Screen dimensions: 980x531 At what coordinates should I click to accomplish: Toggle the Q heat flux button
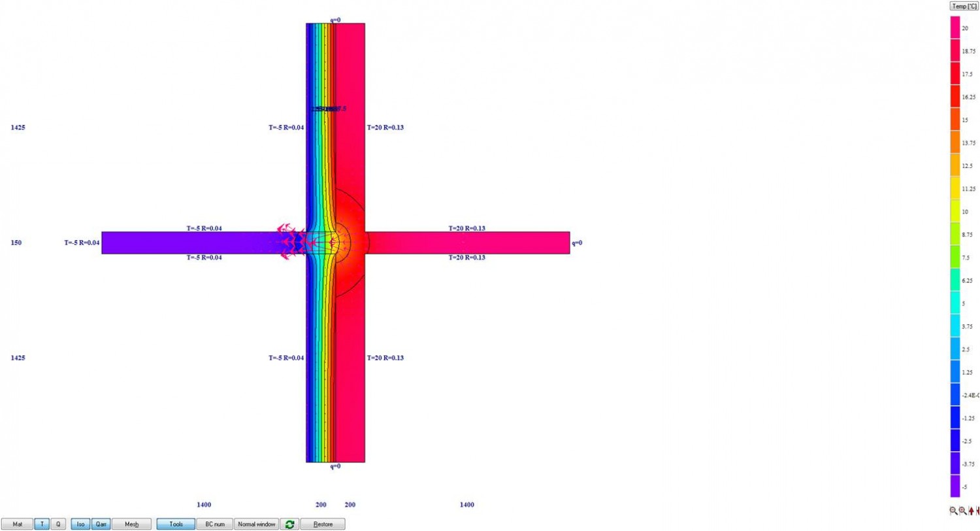57,524
